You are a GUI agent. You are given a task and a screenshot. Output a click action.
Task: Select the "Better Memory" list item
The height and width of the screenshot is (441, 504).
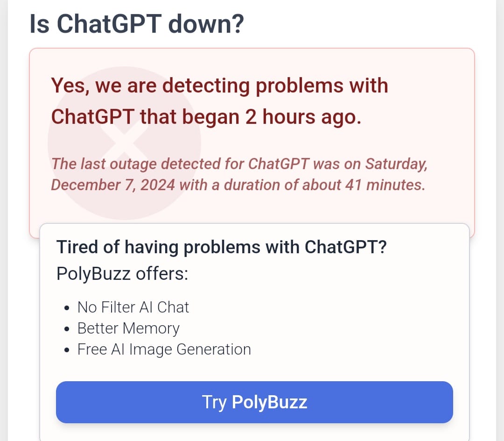pyautogui.click(x=128, y=328)
